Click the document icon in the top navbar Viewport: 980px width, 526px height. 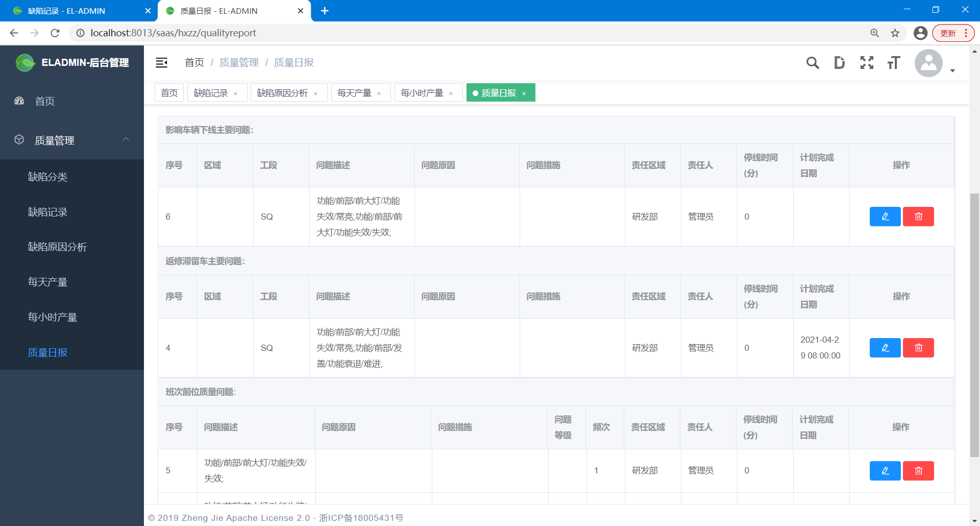point(839,63)
